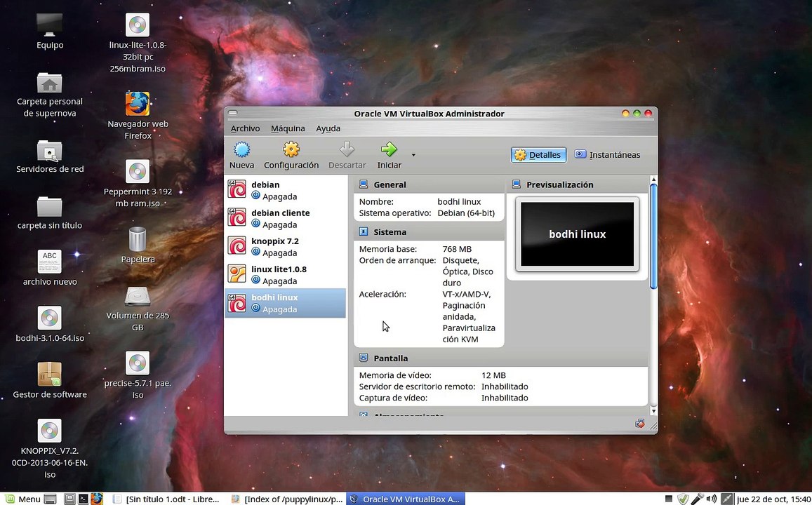Switch to Index of /puppylinux taskbar window

point(287,499)
